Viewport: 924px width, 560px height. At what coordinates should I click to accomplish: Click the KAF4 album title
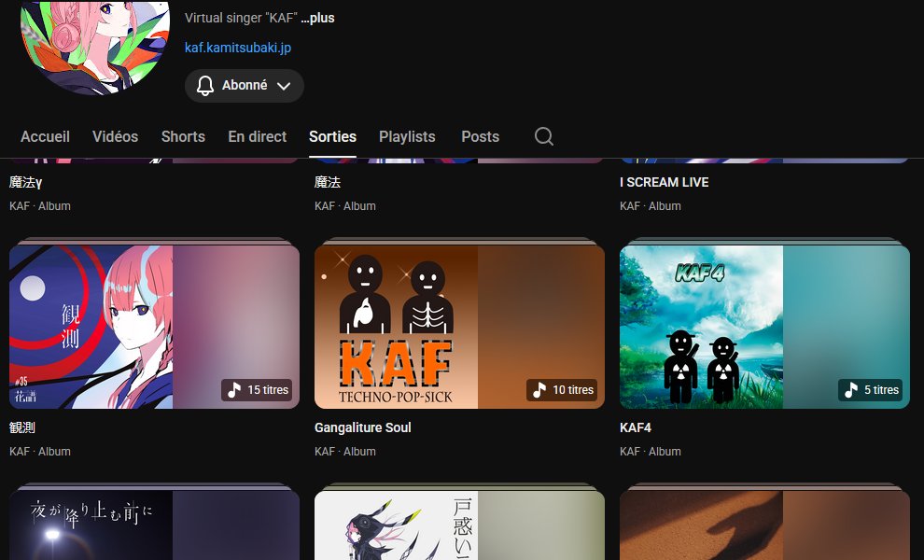tap(636, 428)
